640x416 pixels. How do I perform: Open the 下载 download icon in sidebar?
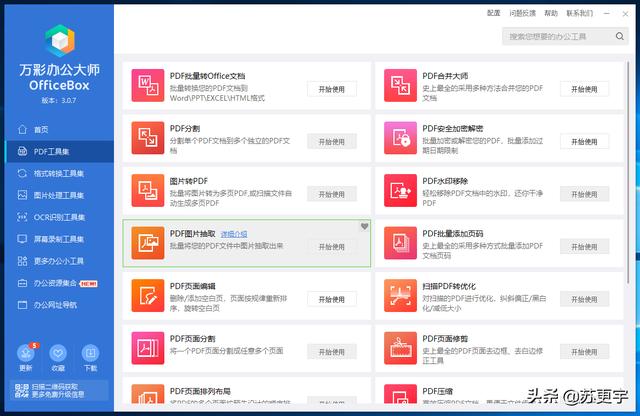pos(91,353)
